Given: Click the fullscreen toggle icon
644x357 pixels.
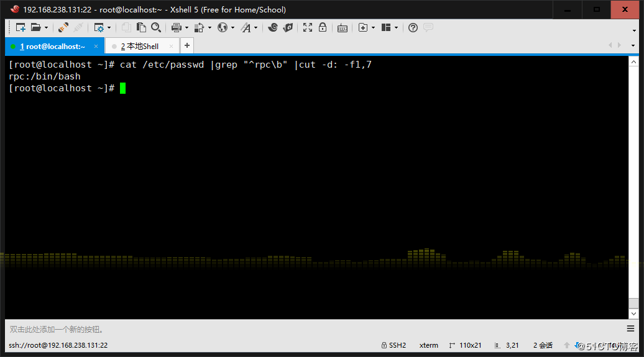Looking at the screenshot, I should pyautogui.click(x=308, y=27).
